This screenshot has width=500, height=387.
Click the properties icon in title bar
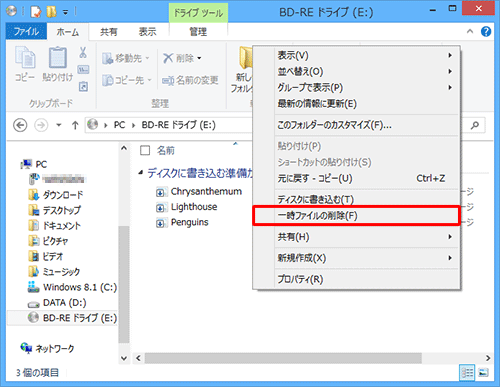click(36, 12)
